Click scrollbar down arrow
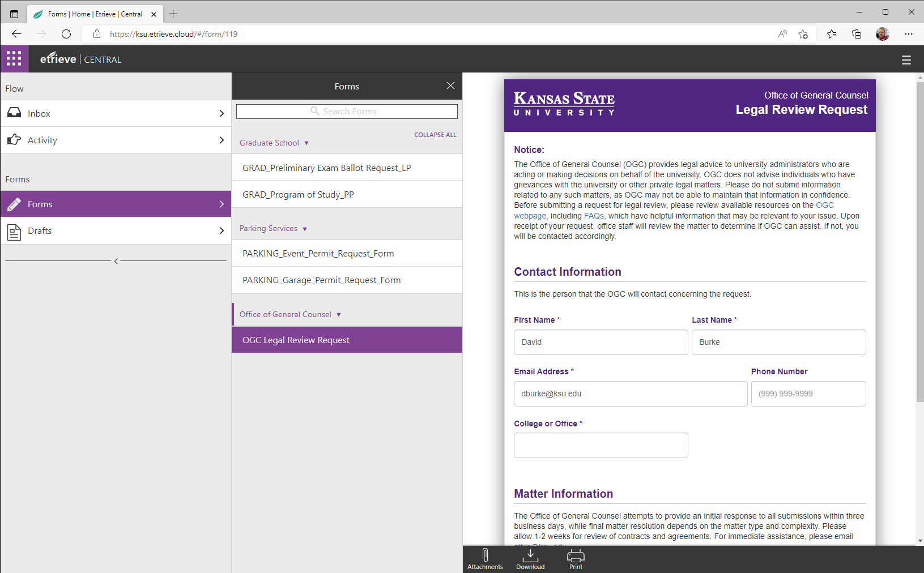924x573 pixels. (x=920, y=541)
